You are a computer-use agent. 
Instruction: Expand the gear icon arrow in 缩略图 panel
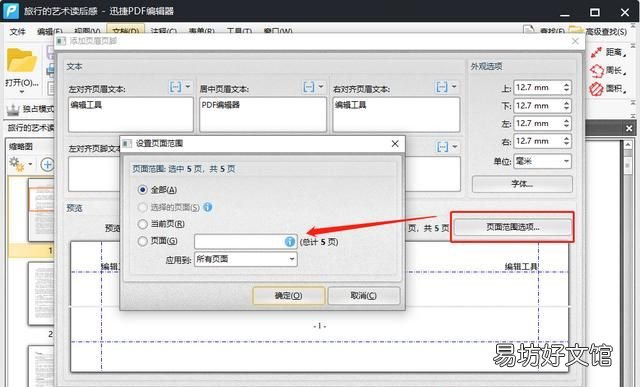tap(31, 165)
